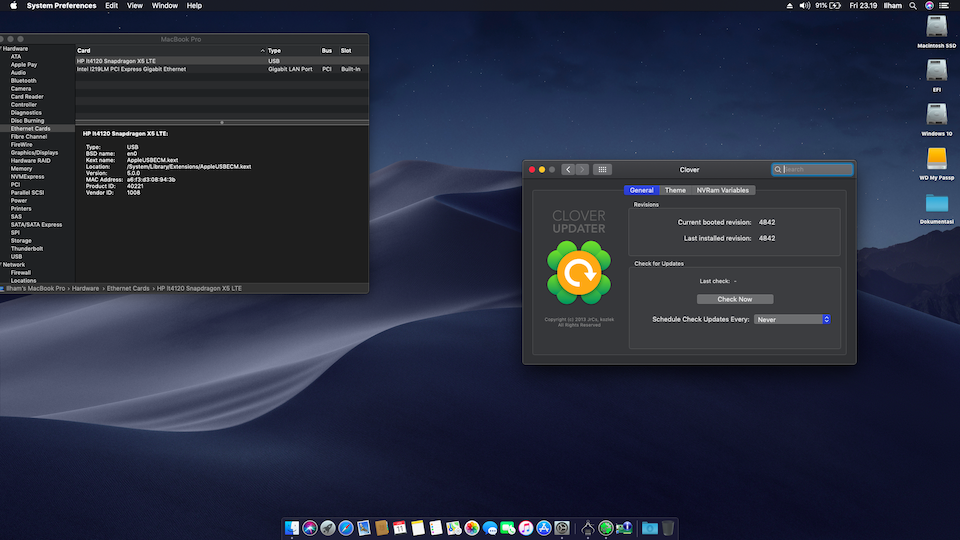This screenshot has height=540, width=960.
Task: Collapse the Network disclosure triangle
Action: (x=2, y=265)
